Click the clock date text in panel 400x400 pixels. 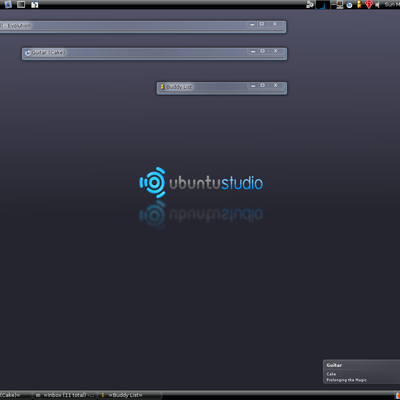pyautogui.click(x=392, y=5)
